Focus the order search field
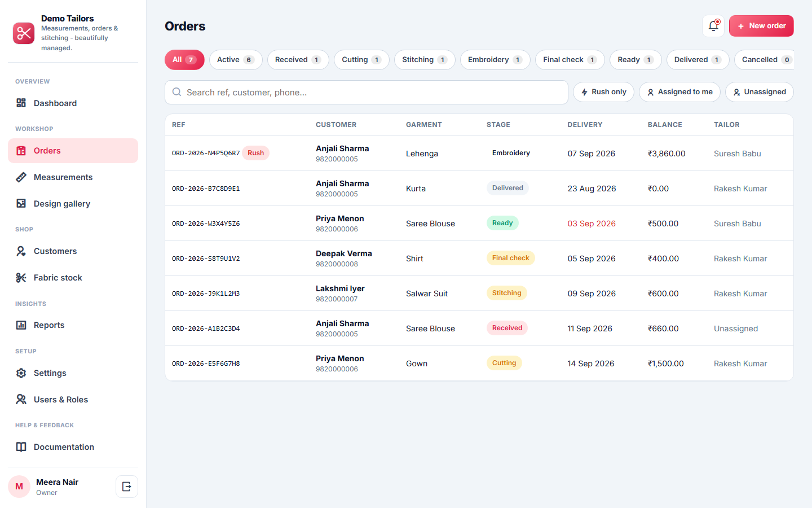812x508 pixels. 367,92
